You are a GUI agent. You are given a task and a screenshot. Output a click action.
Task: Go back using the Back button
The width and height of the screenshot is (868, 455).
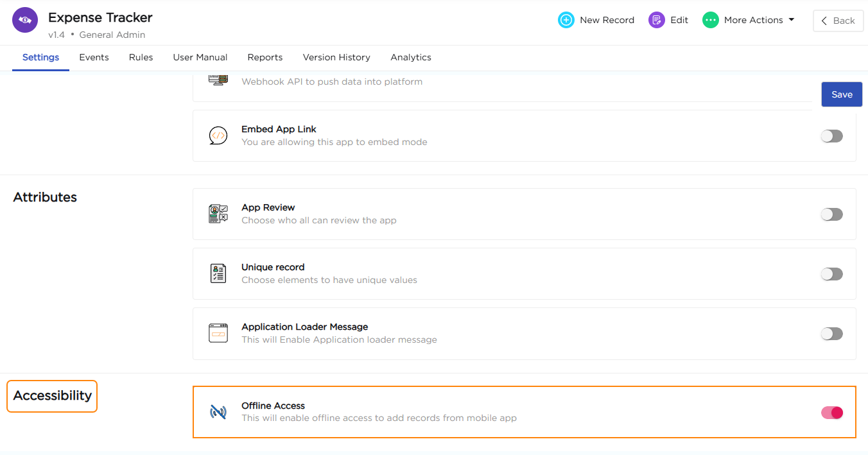[838, 21]
